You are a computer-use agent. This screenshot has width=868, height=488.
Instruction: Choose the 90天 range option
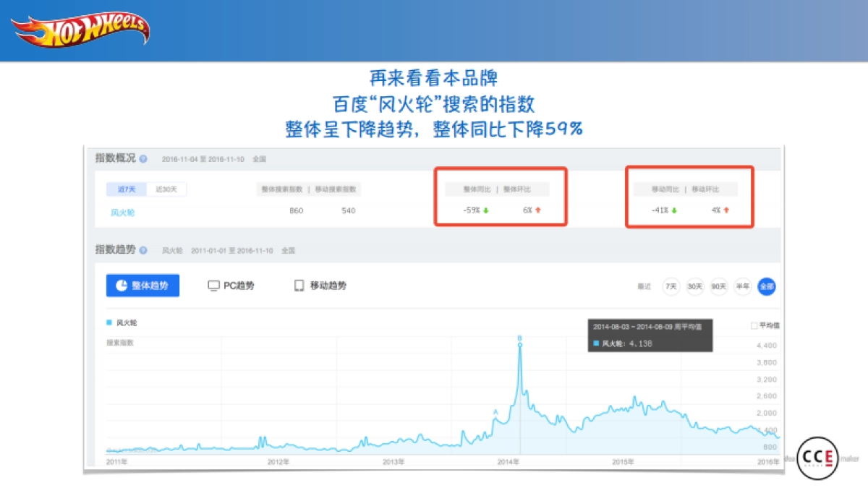tap(718, 287)
